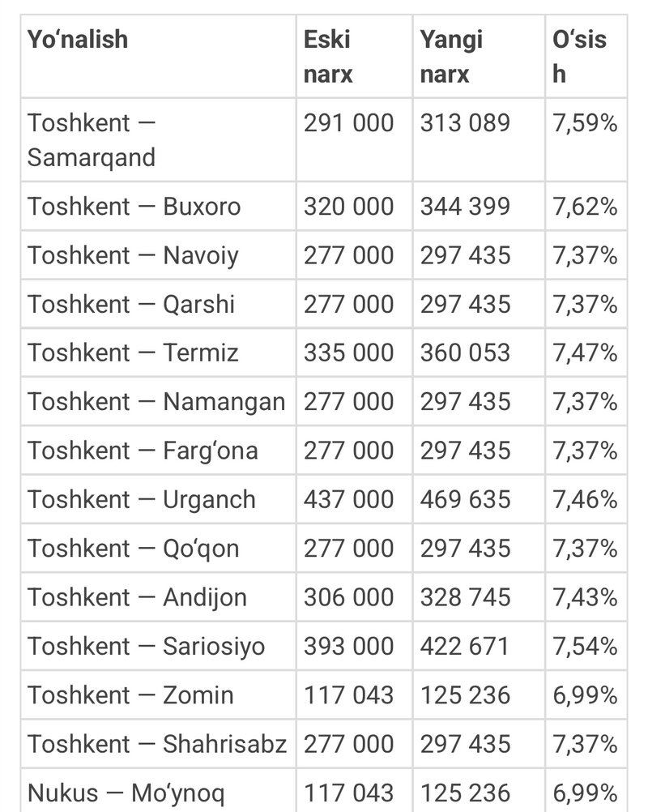Click the 7,54% growth cell
This screenshot has height=812, width=648.
tap(585, 646)
